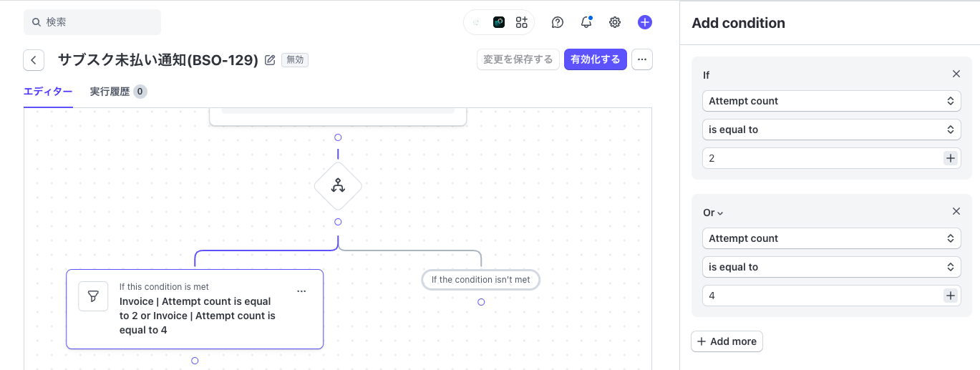Remove the Or condition with X
The width and height of the screenshot is (980, 370).
(x=956, y=212)
